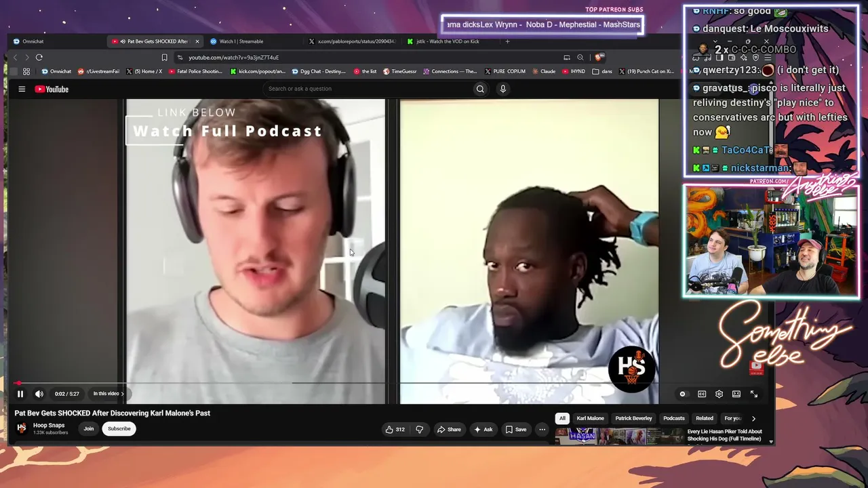Join the Hoop Snaps channel
This screenshot has width=868, height=488.
pos(89,428)
